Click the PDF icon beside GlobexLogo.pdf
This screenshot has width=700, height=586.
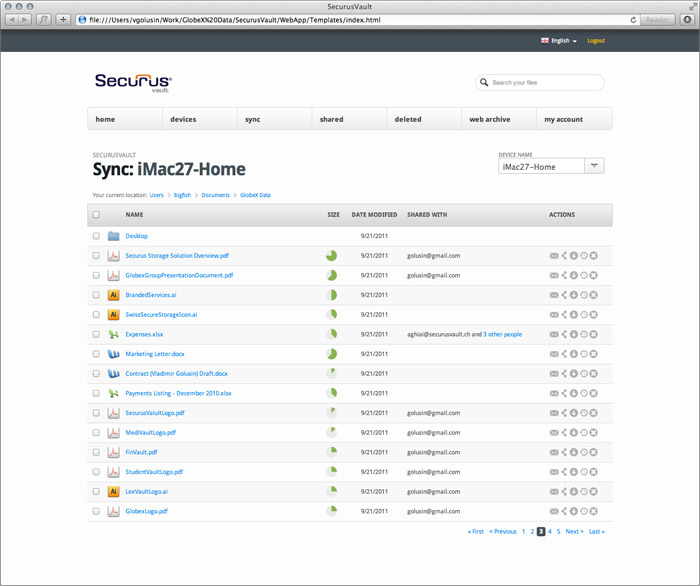point(113,511)
